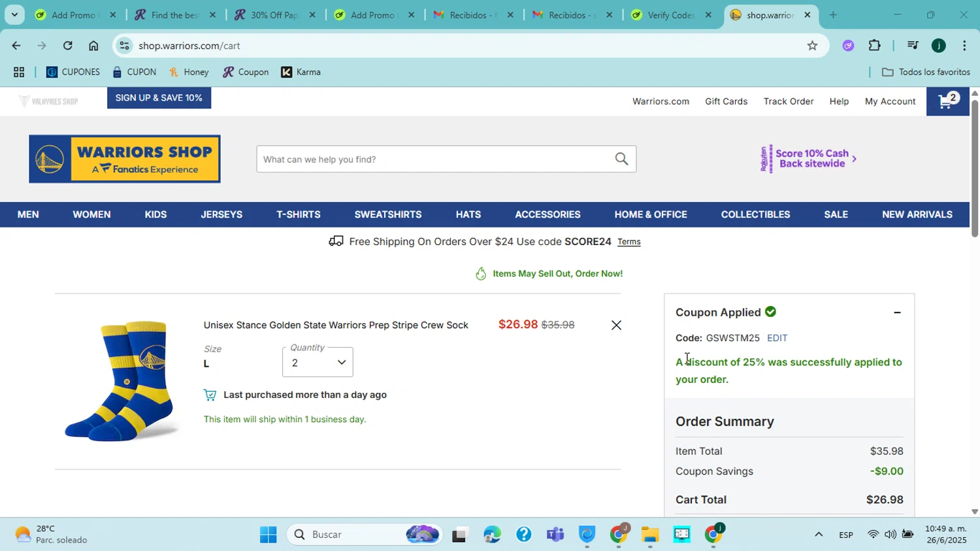Image resolution: width=980 pixels, height=551 pixels.
Task: Open the Quantity dropdown
Action: [x=318, y=362]
